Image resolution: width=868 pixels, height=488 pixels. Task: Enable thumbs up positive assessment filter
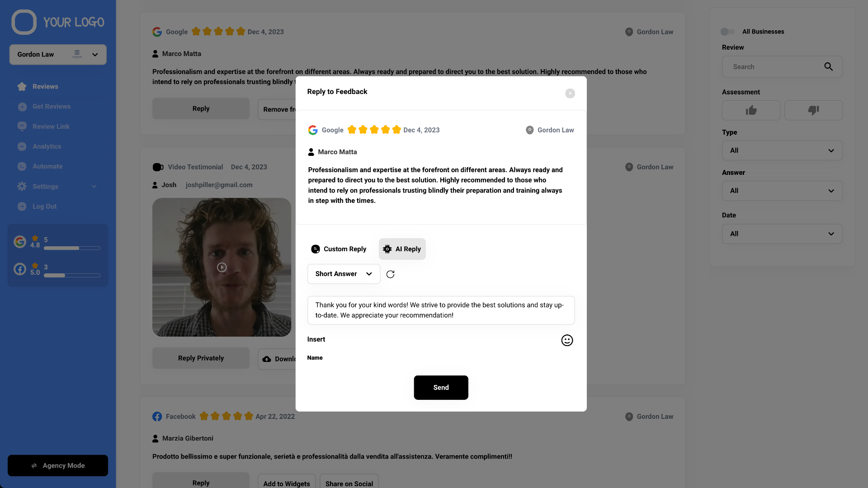pyautogui.click(x=751, y=110)
